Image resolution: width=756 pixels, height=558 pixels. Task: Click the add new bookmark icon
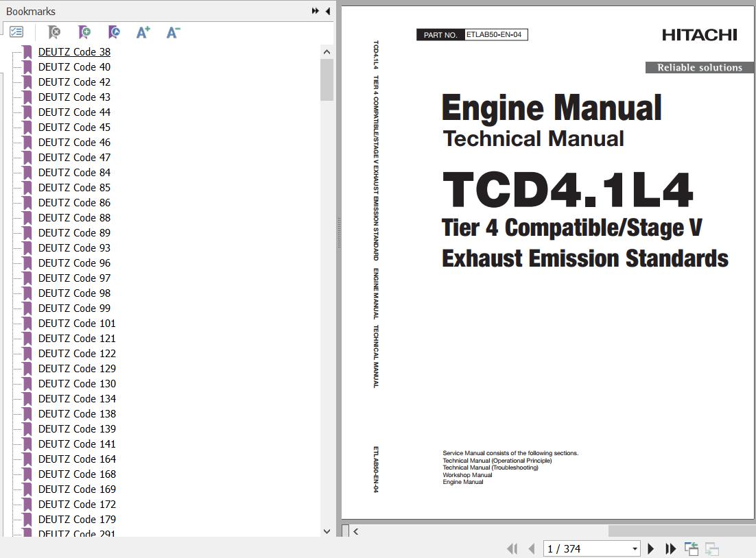tap(84, 32)
